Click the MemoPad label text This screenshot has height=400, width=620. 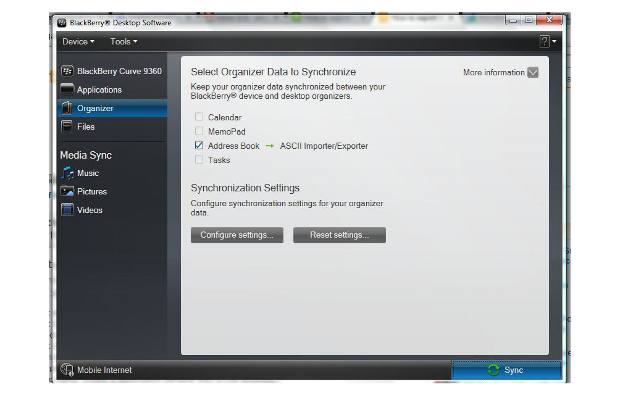[227, 132]
